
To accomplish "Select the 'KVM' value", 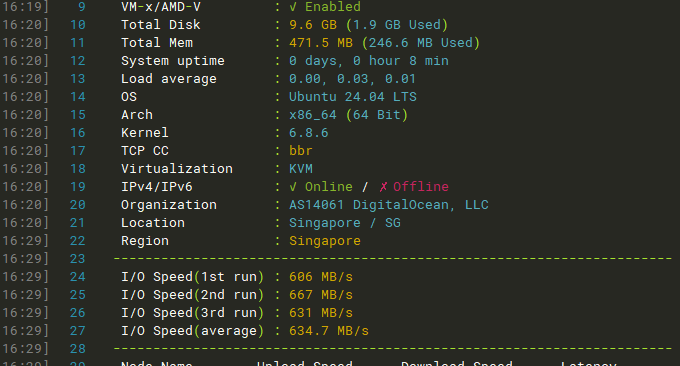I will [x=301, y=169].
